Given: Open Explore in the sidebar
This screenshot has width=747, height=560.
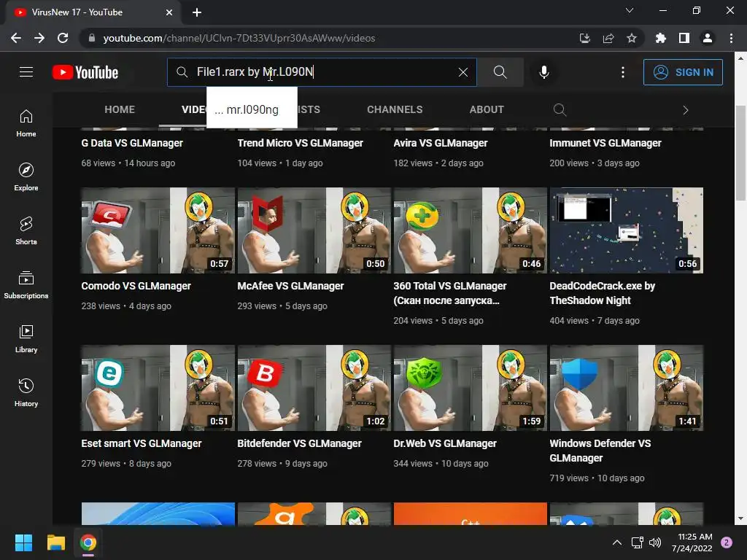Looking at the screenshot, I should click(26, 177).
